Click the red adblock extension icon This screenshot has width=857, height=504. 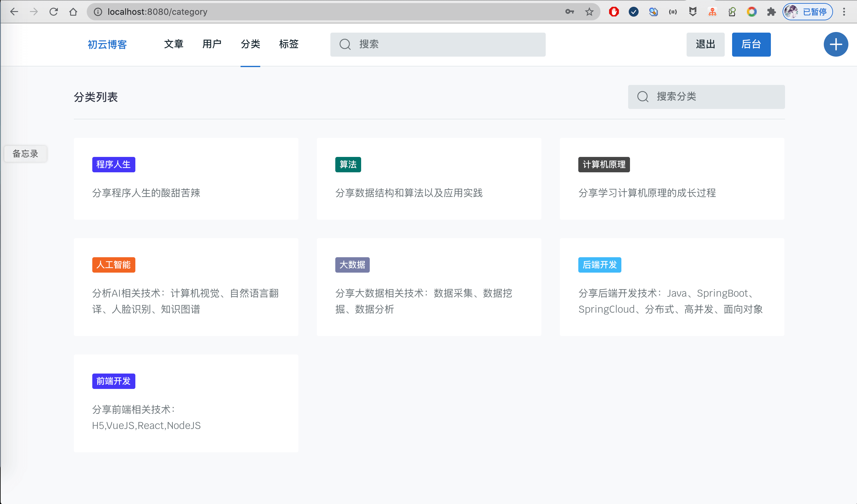click(613, 12)
